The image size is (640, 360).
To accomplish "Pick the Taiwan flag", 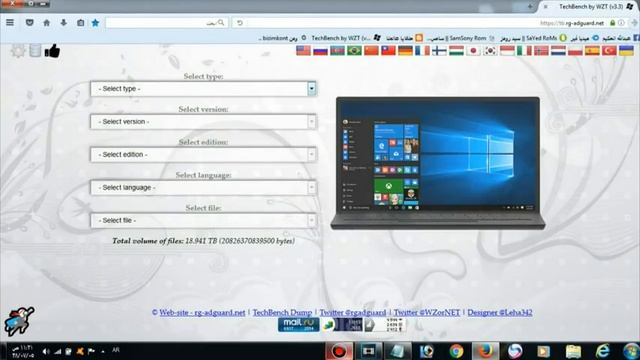I will click(x=389, y=51).
